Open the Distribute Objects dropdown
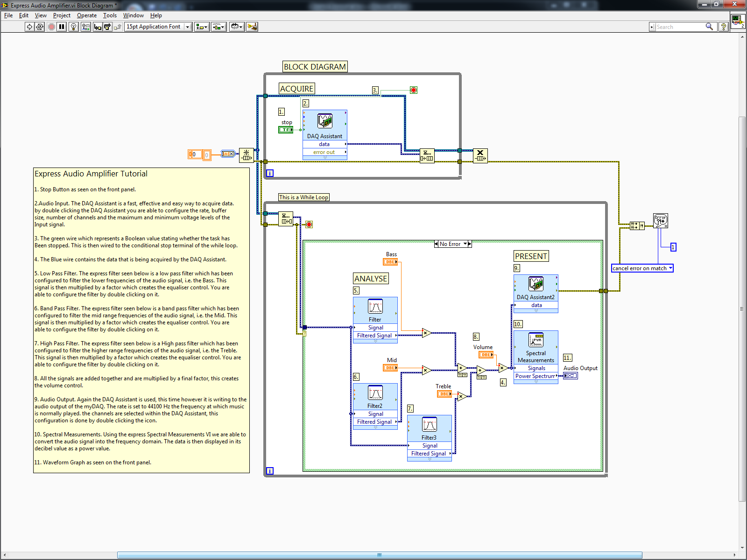Viewport: 747px width, 560px height. coord(218,27)
